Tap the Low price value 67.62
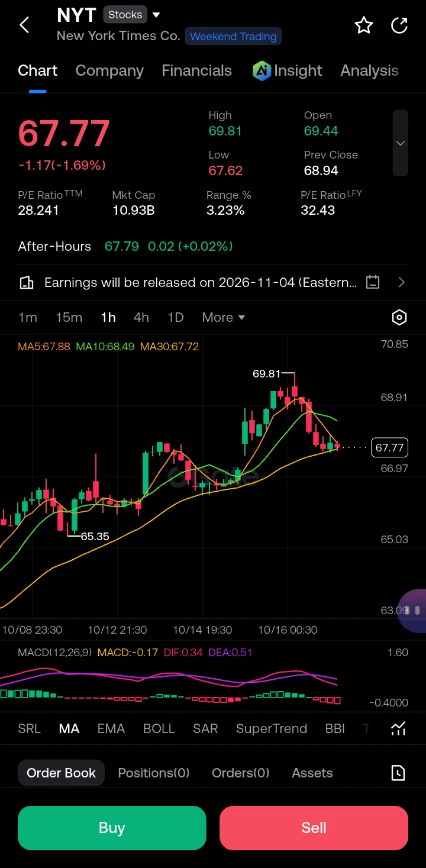Screen dimensions: 426x868 click(225, 170)
